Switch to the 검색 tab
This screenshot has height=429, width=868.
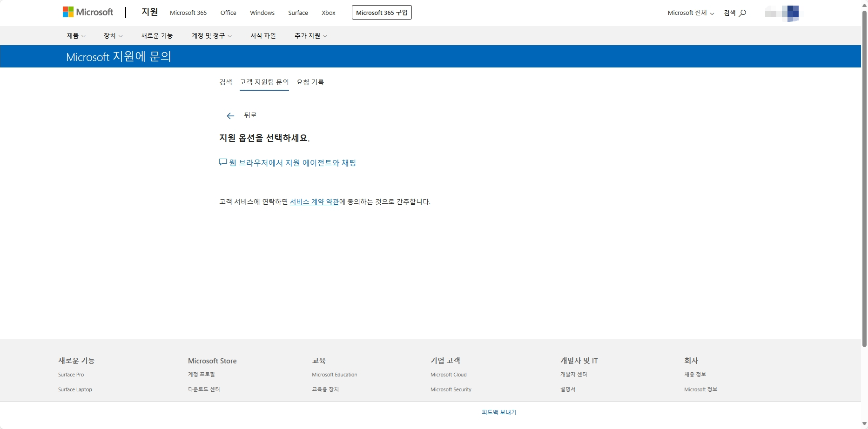tap(226, 82)
